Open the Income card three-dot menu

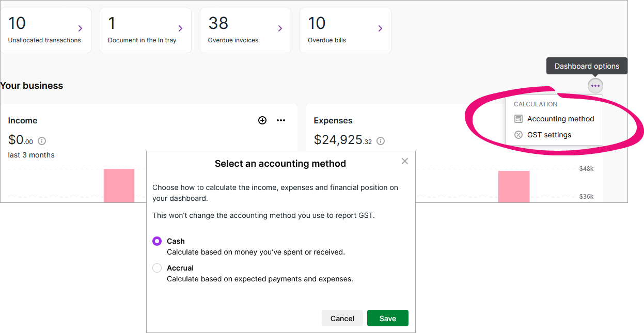[281, 120]
